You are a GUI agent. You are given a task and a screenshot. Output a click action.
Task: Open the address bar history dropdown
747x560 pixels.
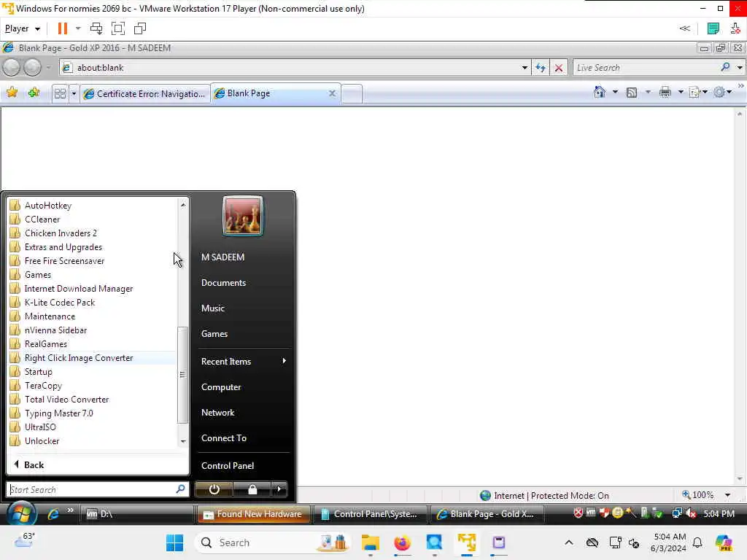pos(525,68)
